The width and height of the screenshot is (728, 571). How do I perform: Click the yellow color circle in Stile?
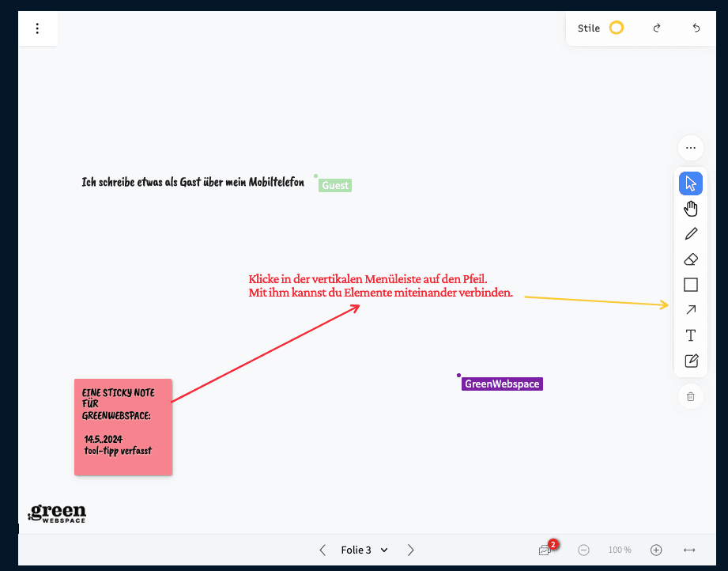[617, 28]
